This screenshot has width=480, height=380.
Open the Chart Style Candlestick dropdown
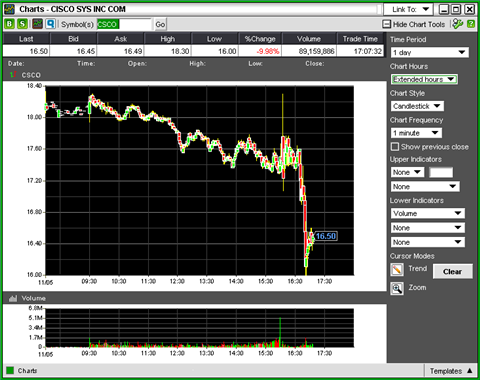click(417, 106)
